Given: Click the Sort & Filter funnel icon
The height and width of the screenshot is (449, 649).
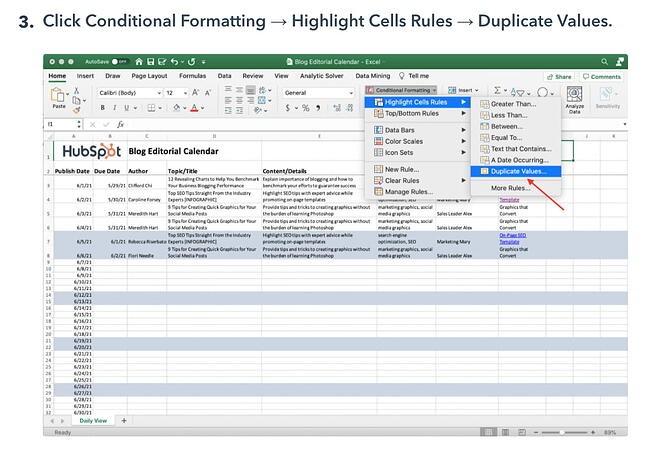Looking at the screenshot, I should 517,92.
